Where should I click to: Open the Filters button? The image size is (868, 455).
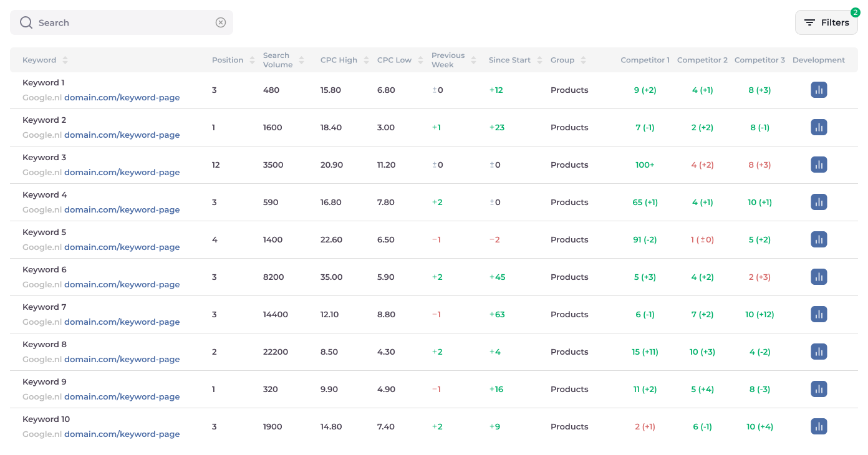coord(826,22)
